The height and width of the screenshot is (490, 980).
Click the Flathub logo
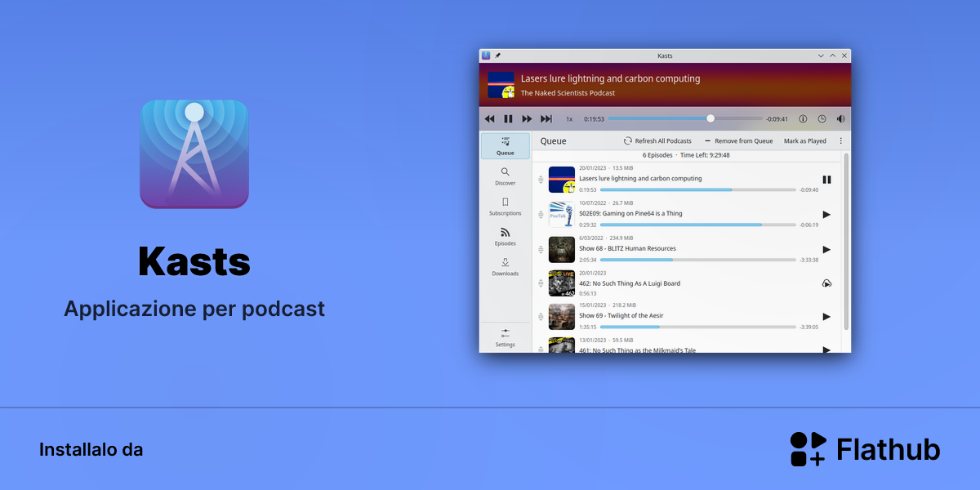[x=866, y=449]
